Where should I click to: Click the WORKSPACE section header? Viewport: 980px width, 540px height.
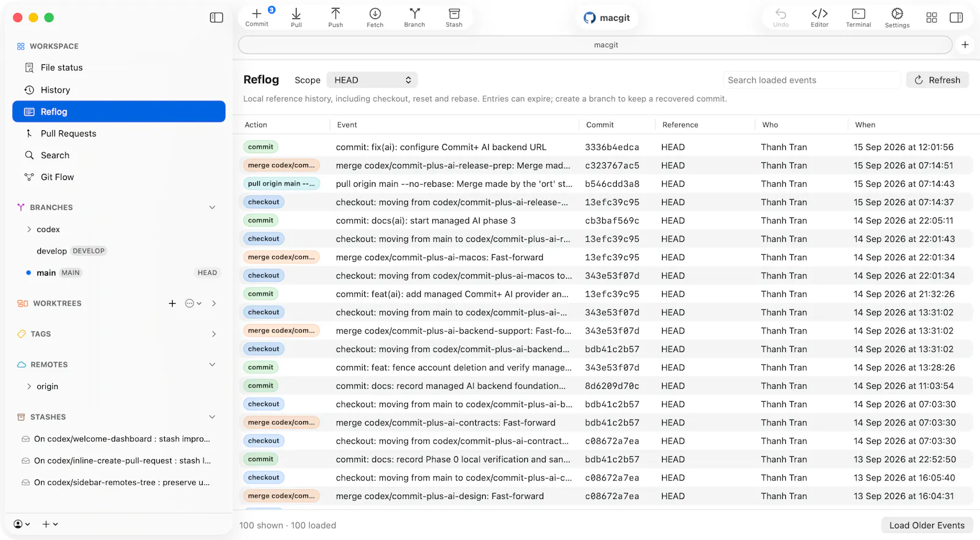point(54,46)
